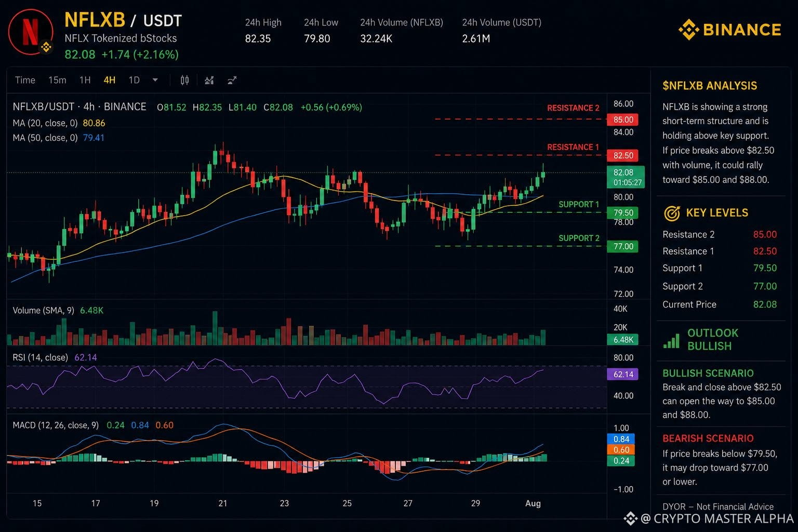Click the OUTLOOK BULLISH heading
The width and height of the screenshot is (798, 532).
point(713,339)
